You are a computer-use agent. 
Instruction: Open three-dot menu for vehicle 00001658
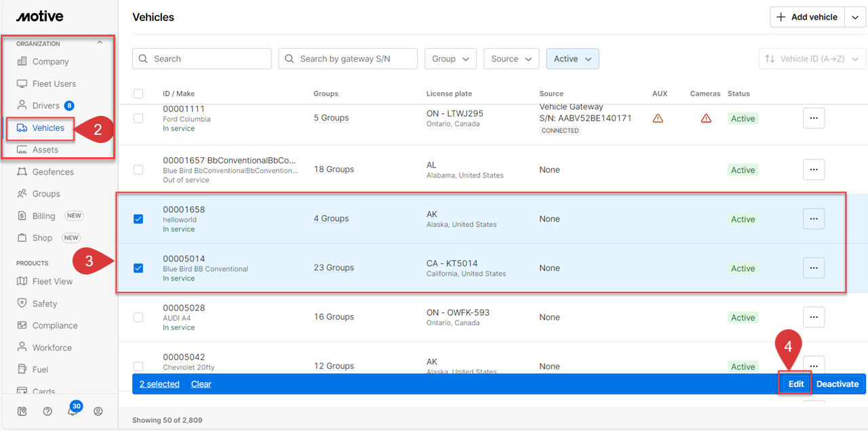pos(814,219)
